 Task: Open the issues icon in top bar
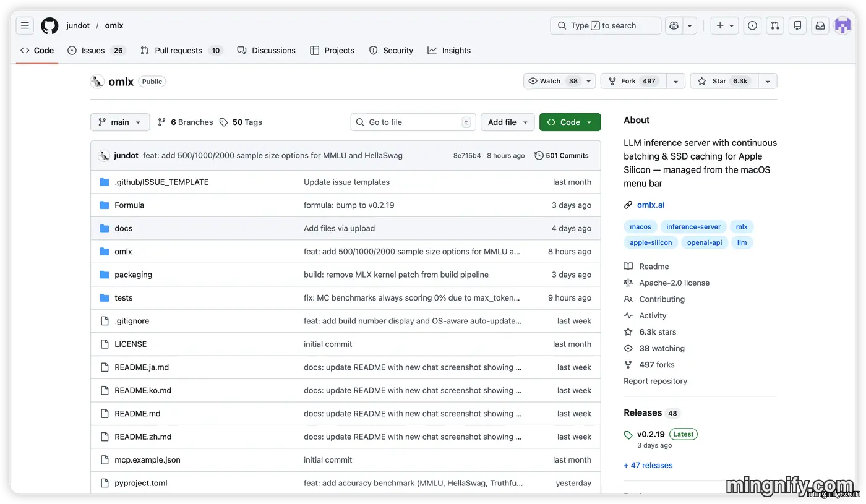coord(752,25)
